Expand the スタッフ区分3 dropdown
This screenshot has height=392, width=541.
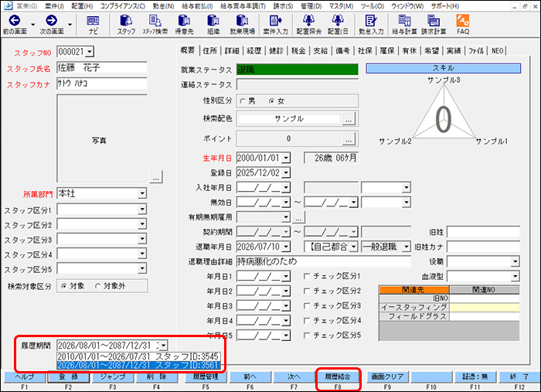tap(142, 239)
